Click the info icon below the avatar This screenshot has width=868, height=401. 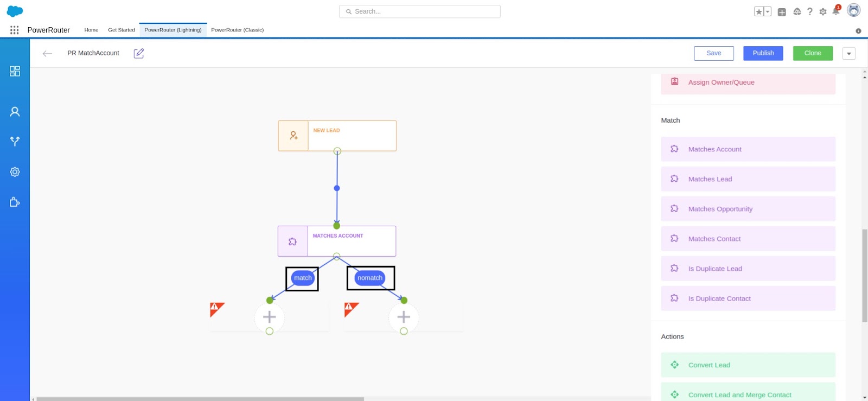pos(858,31)
